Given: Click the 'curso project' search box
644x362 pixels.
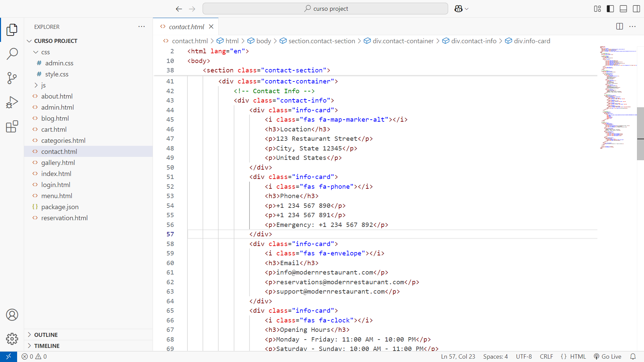Looking at the screenshot, I should [x=325, y=9].
